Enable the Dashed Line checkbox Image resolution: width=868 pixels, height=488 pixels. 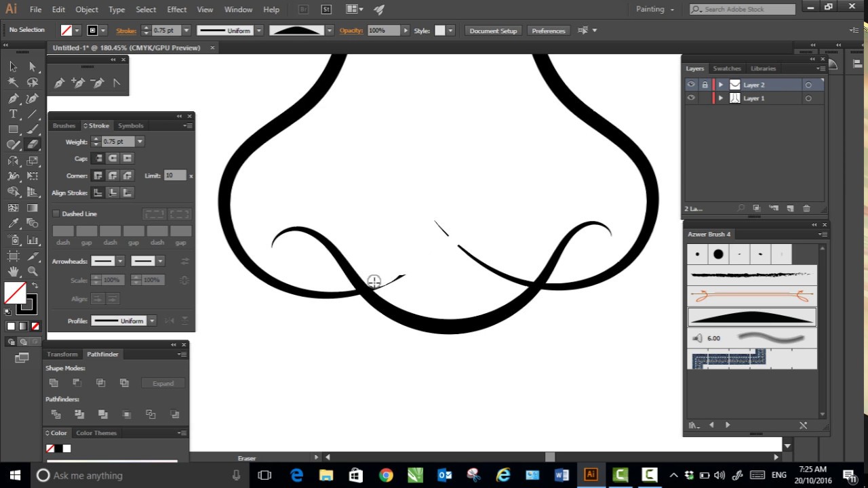click(56, 213)
